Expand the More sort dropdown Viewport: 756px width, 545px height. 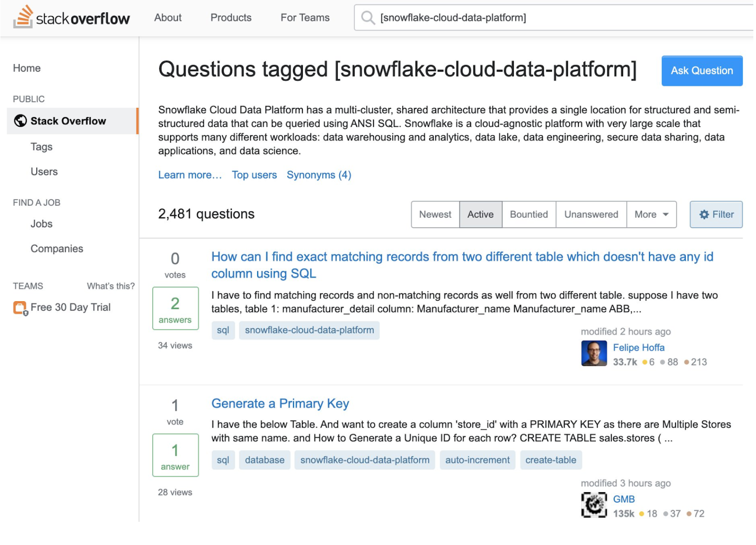[x=651, y=215]
